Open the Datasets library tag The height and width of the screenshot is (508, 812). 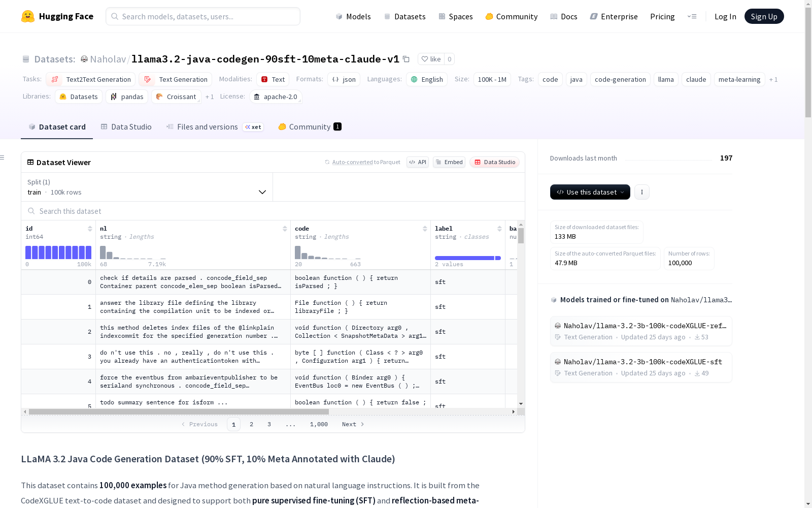pos(79,97)
